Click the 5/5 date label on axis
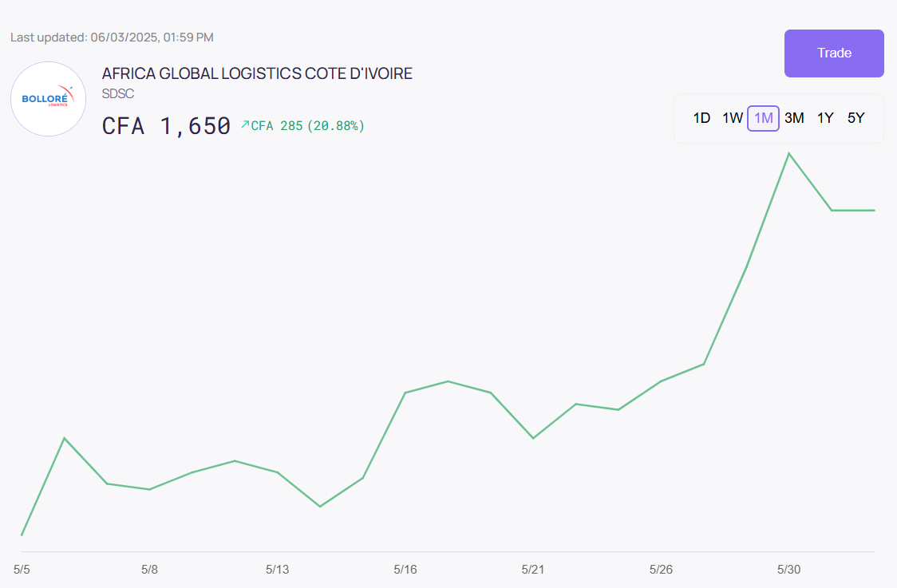 [22, 570]
